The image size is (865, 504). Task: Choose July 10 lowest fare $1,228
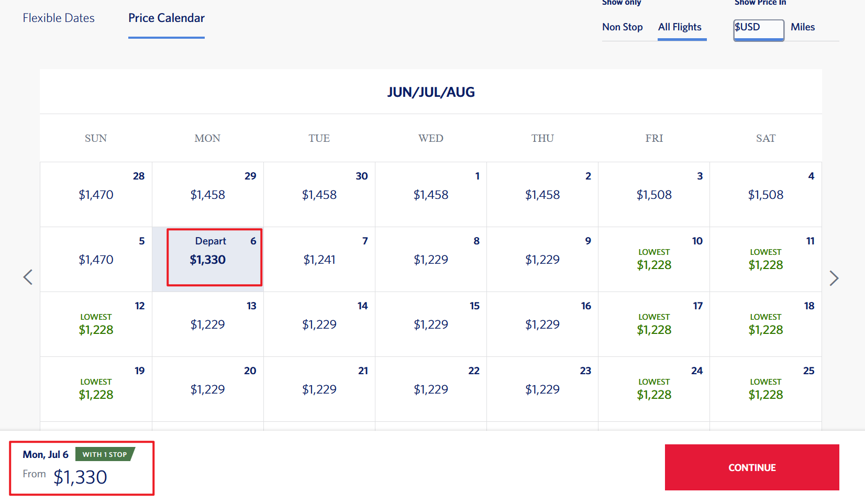point(654,259)
